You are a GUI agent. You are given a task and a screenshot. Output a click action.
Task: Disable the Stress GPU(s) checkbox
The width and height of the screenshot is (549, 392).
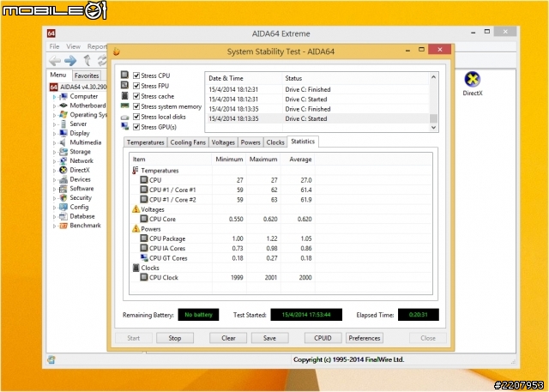136,127
